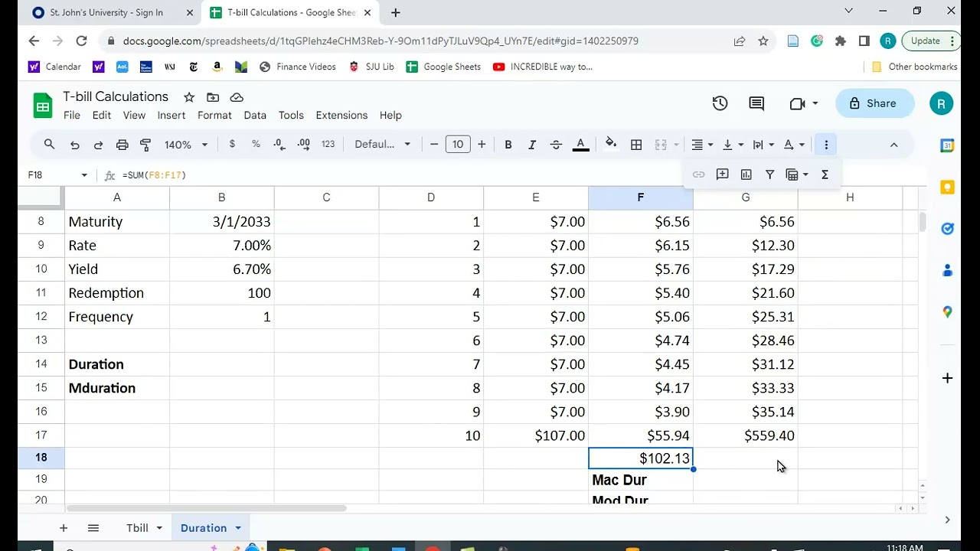Viewport: 980px width, 551px height.
Task: Open the text color picker
Action: pos(580,145)
